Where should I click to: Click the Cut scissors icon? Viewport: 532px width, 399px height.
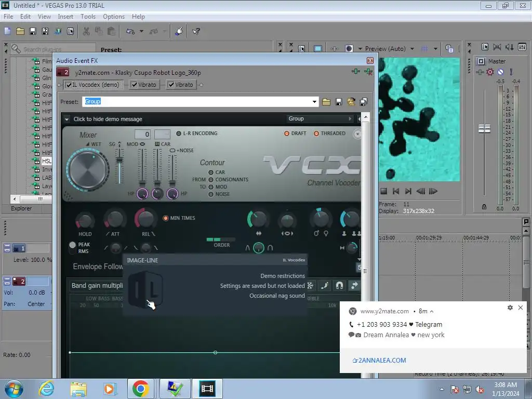coord(86,31)
